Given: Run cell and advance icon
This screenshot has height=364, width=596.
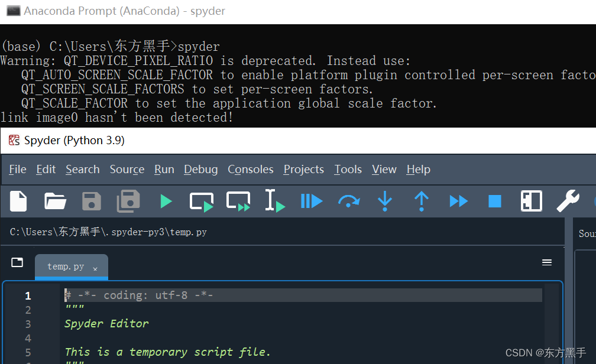Looking at the screenshot, I should point(238,201).
